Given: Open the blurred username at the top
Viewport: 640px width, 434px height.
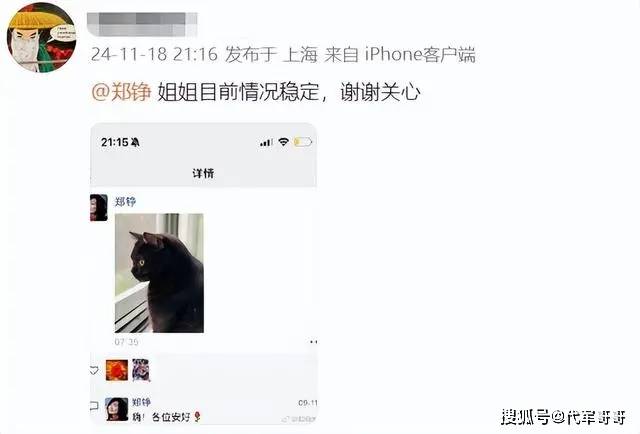Looking at the screenshot, I should pos(142,24).
